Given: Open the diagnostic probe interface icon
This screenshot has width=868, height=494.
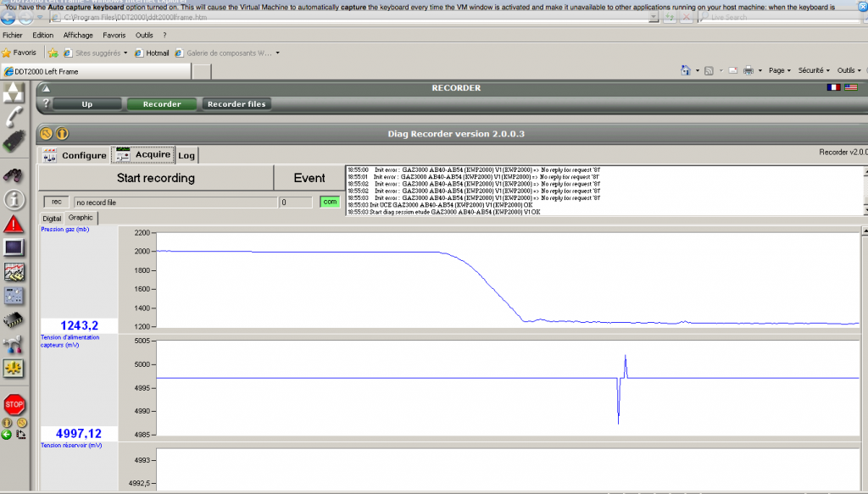Looking at the screenshot, I should [x=14, y=141].
